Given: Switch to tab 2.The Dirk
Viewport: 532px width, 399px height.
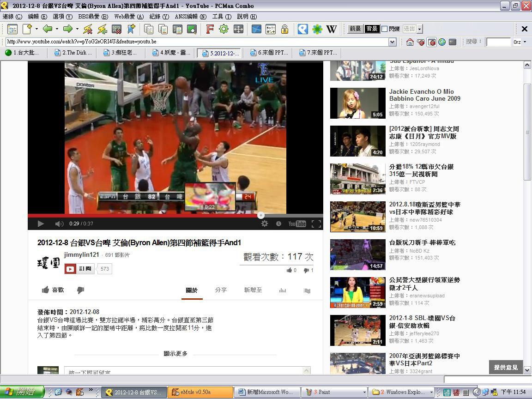Looking at the screenshot, I should coord(73,53).
